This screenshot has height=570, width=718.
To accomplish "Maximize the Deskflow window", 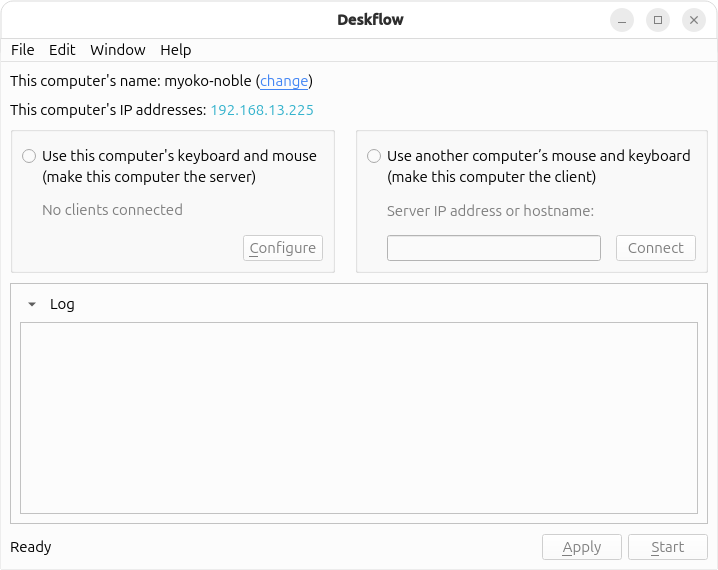I will (658, 20).
